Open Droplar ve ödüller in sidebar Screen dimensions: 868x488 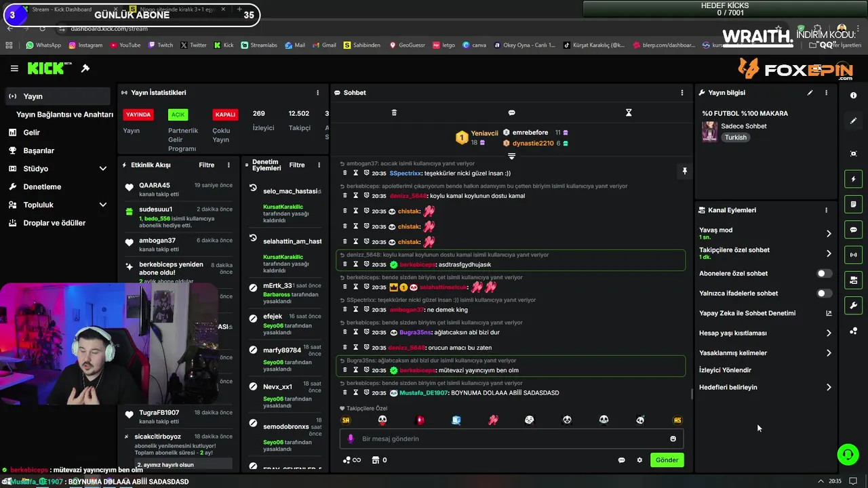click(x=56, y=222)
